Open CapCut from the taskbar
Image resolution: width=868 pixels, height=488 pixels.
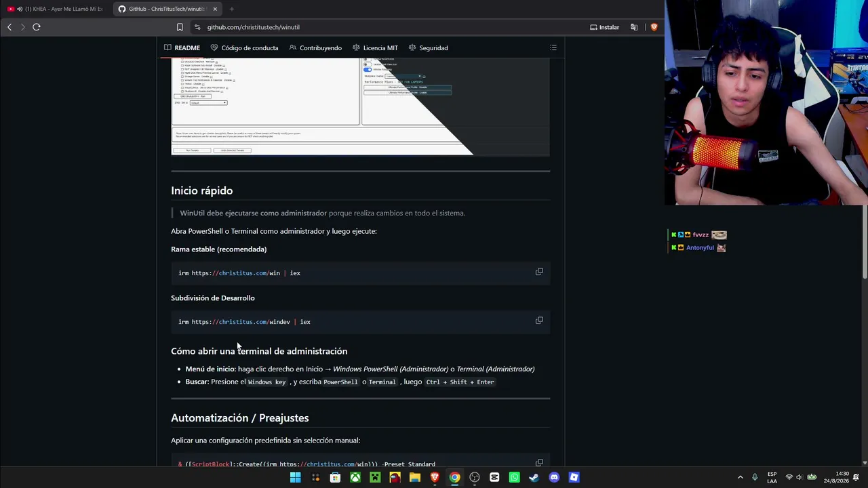click(x=494, y=477)
